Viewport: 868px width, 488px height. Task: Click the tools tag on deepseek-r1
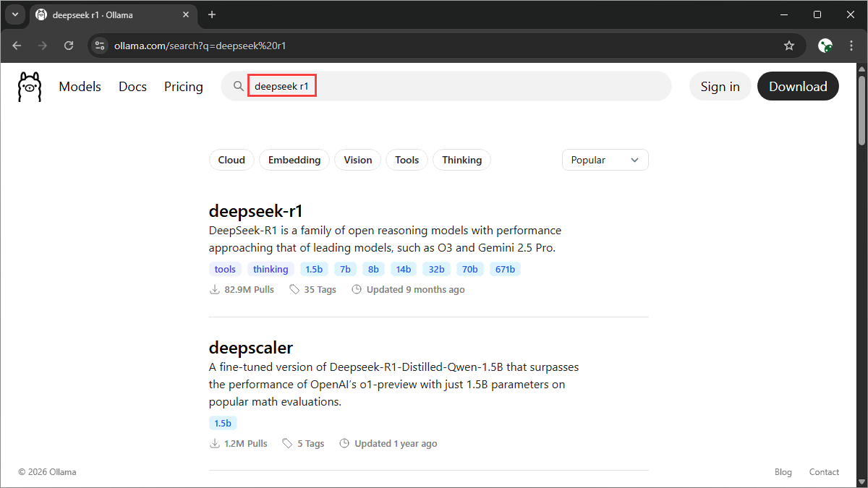tap(225, 269)
